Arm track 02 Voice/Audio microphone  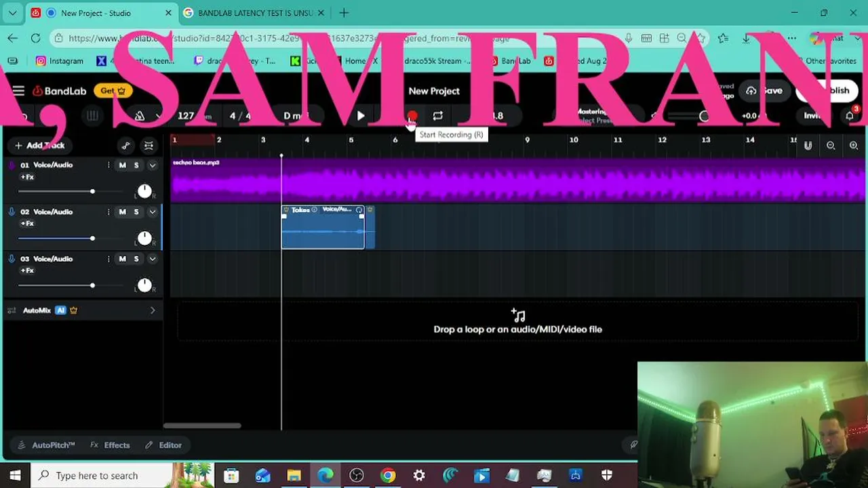(12, 211)
